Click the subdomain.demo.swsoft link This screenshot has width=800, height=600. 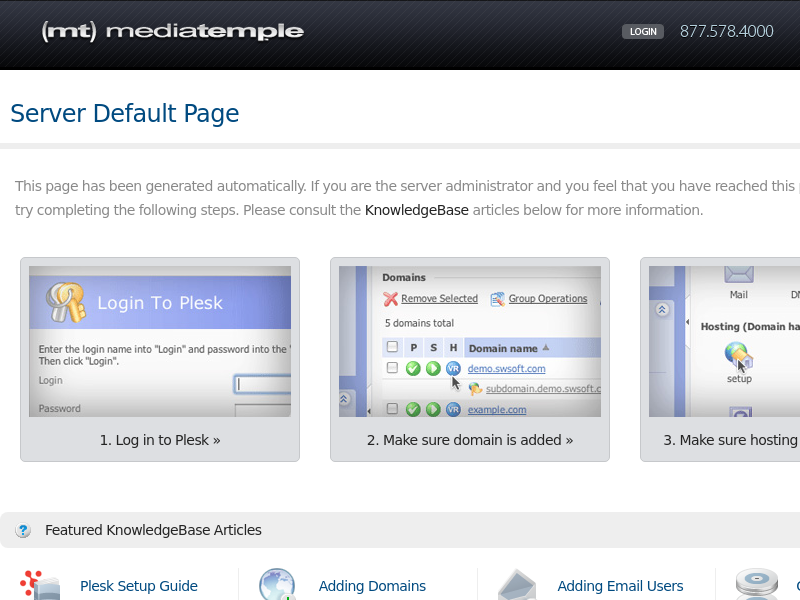(543, 389)
